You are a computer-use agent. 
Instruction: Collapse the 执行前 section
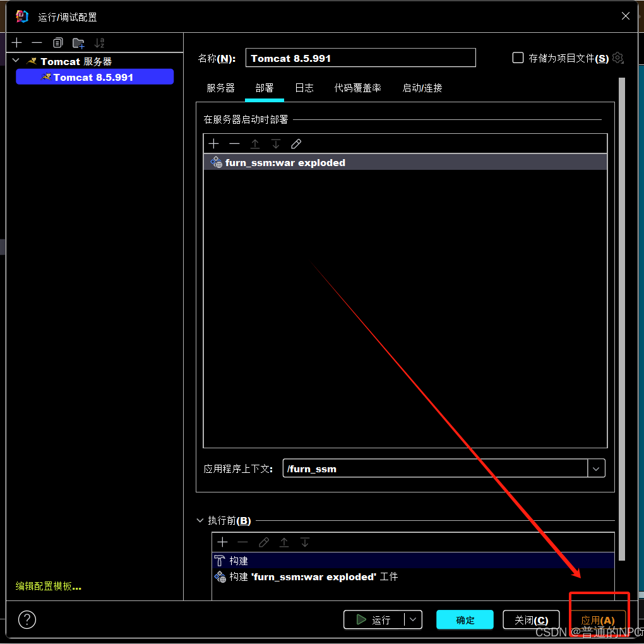point(200,520)
